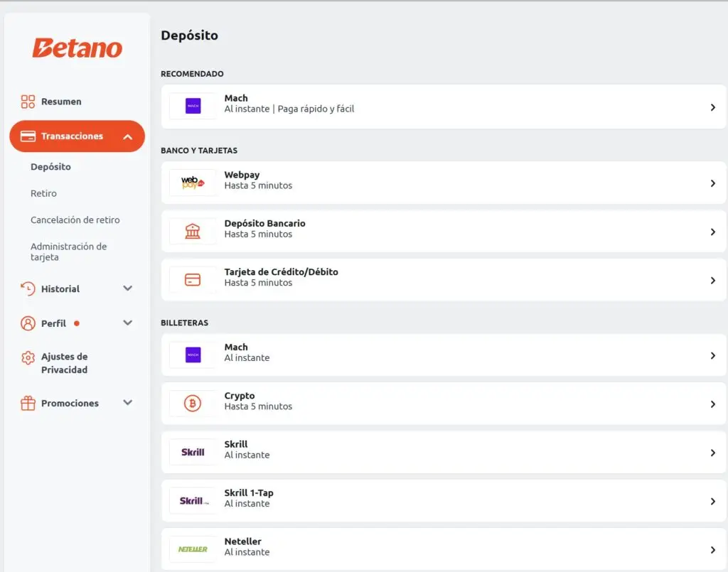Click the Betano logo
The image size is (728, 572).
click(x=77, y=48)
